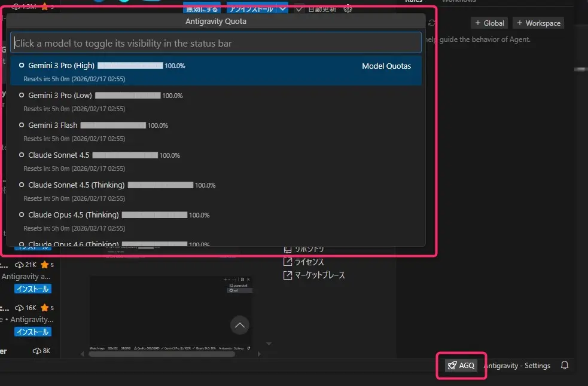Open Antigravity - Settings in status bar
Image resolution: width=588 pixels, height=386 pixels.
[x=517, y=366]
